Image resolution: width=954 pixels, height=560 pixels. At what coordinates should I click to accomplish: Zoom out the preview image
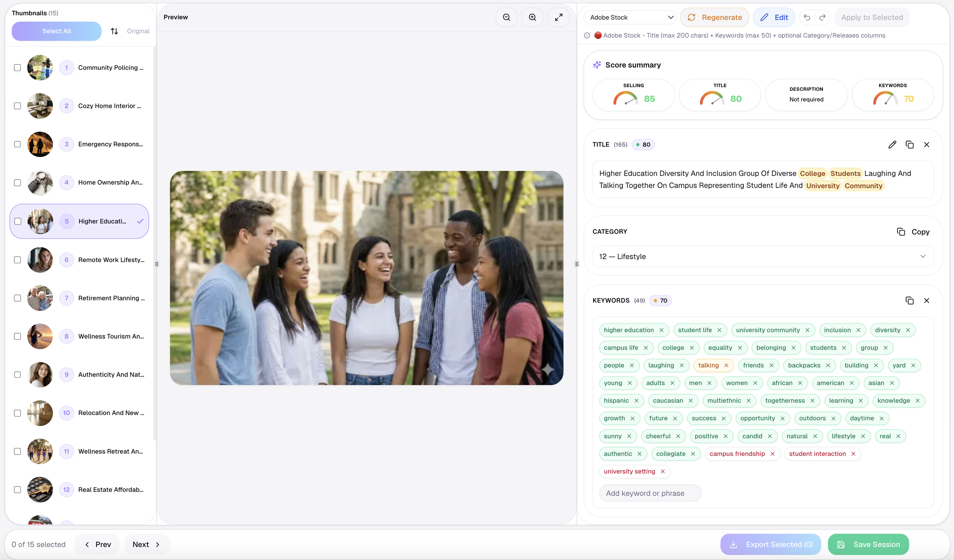click(x=507, y=17)
